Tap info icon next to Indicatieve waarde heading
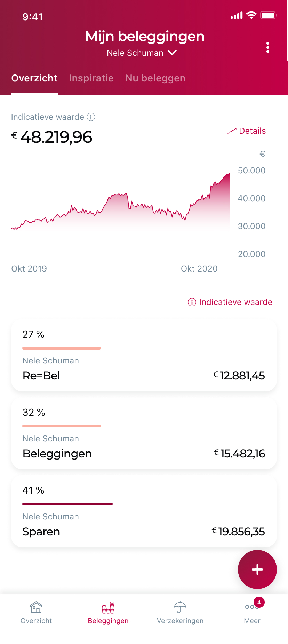 (91, 117)
